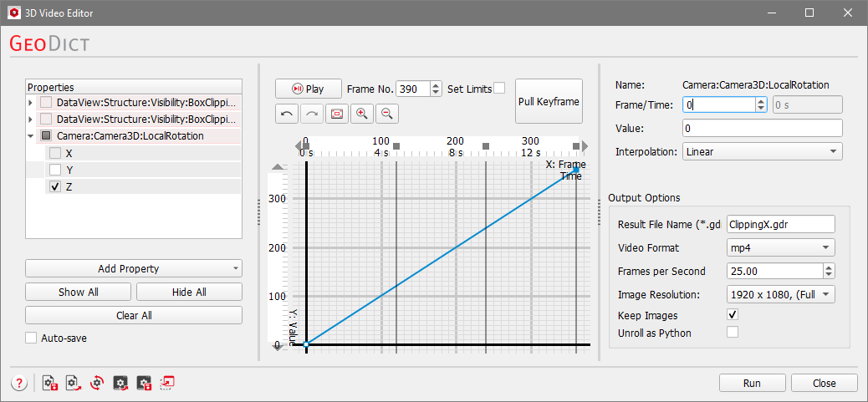
Task: Click the Hide All button
Action: click(x=189, y=292)
